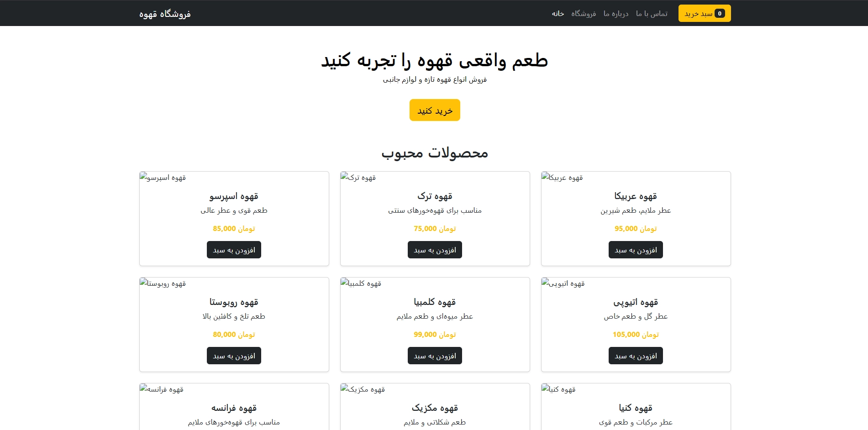Click description عطر ملایم، طعم شیرین
Screen dimensions: 868x430
click(636, 210)
